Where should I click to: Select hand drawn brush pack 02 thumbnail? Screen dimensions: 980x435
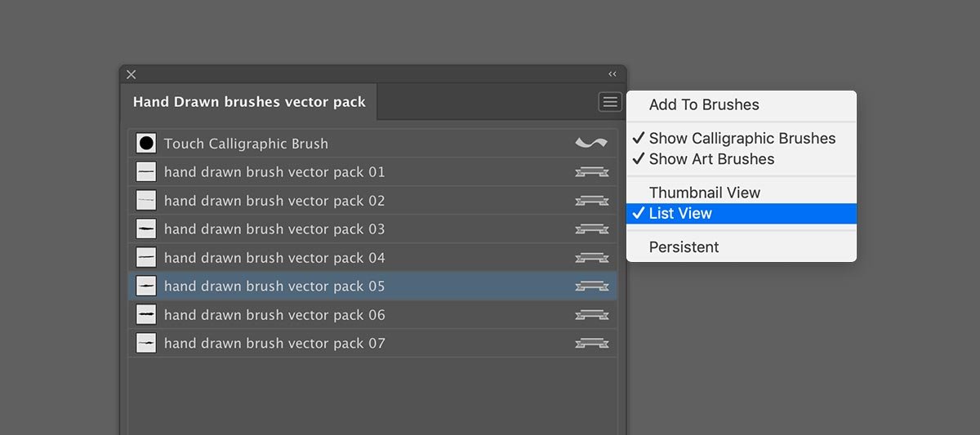click(146, 201)
